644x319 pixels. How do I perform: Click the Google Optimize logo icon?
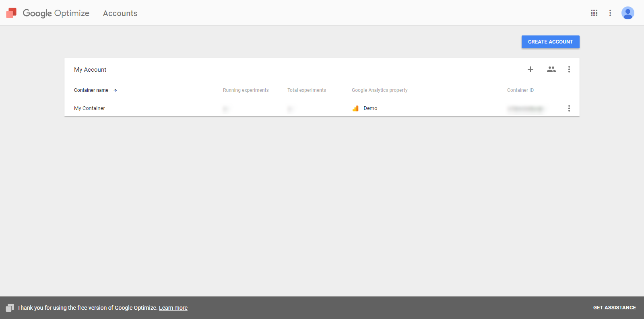pos(11,13)
